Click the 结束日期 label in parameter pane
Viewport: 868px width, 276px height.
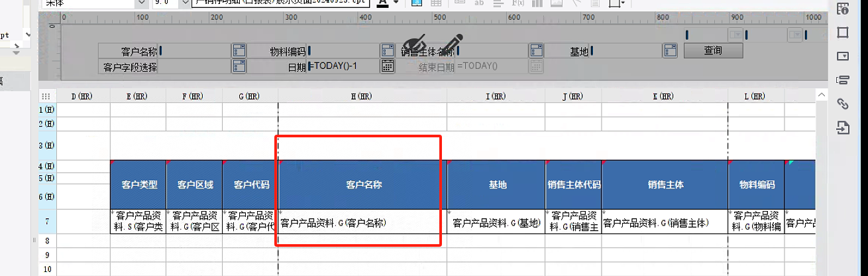pos(437,66)
